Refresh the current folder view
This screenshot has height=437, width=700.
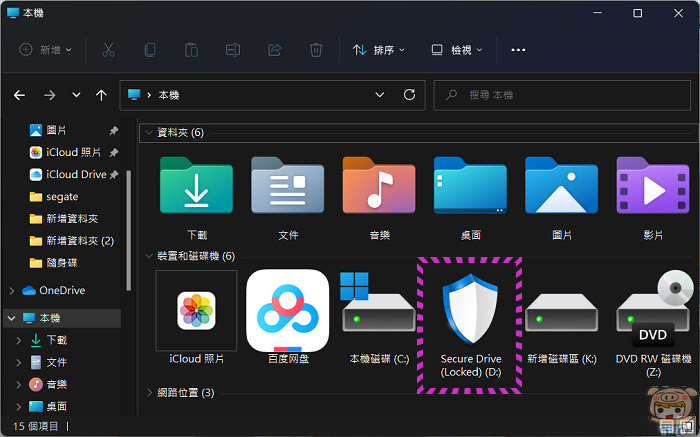(x=409, y=95)
